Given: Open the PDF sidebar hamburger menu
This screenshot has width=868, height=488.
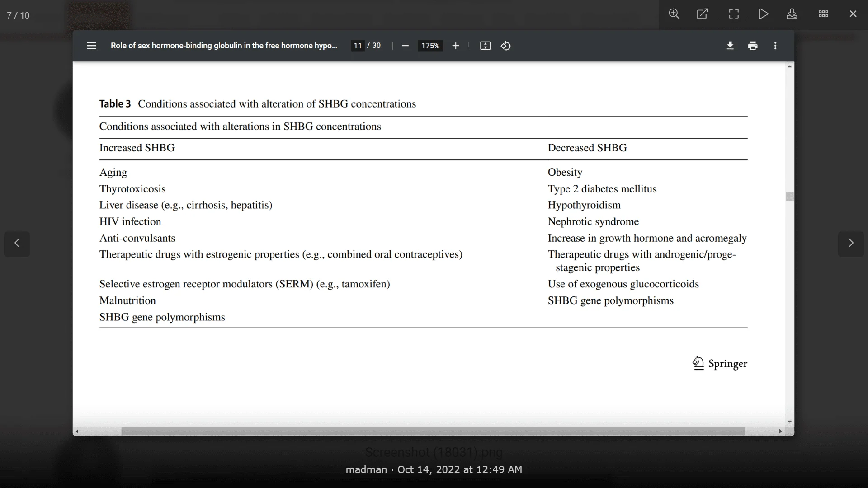Looking at the screenshot, I should pos(92,46).
